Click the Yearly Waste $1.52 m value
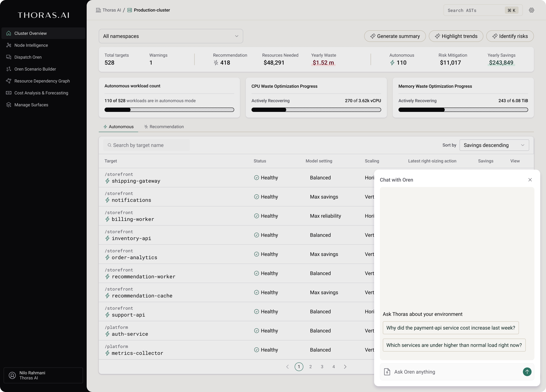This screenshot has height=392, width=546. click(x=323, y=63)
